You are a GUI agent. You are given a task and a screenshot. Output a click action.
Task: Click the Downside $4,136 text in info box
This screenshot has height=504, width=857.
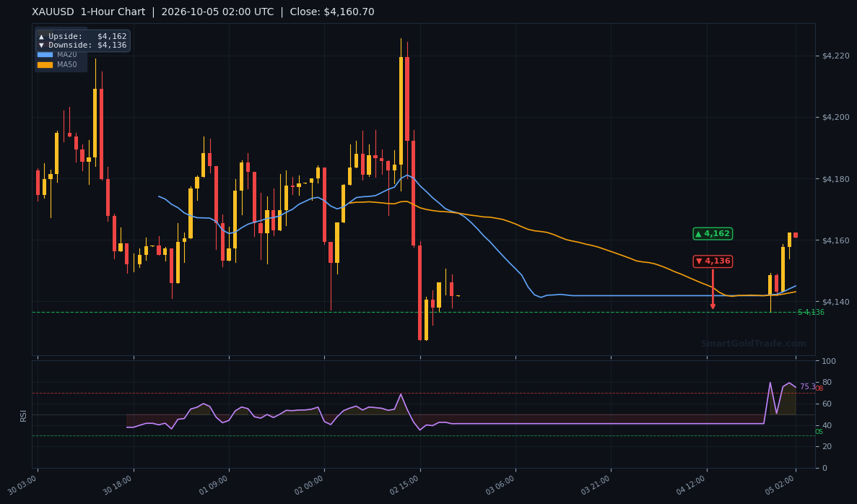coord(82,45)
